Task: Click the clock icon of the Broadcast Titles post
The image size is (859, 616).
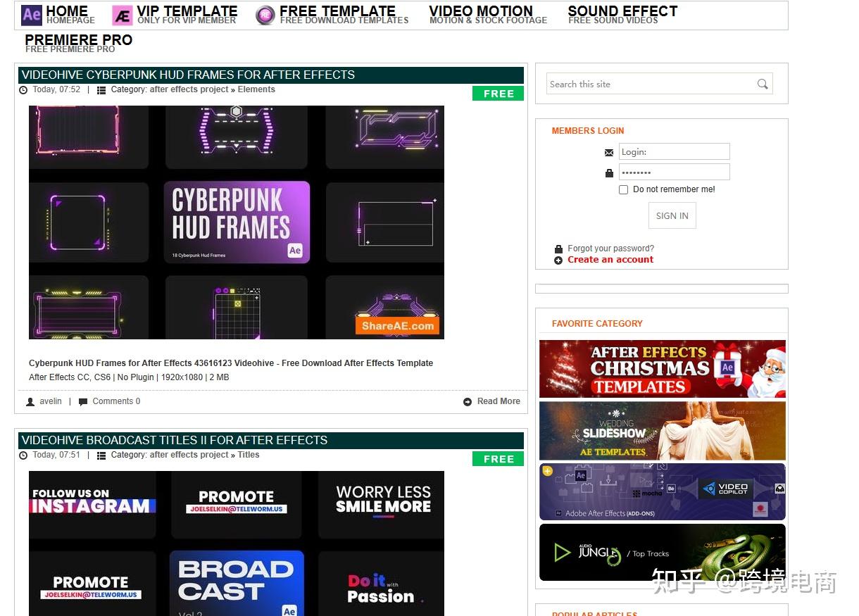Action: [x=23, y=455]
